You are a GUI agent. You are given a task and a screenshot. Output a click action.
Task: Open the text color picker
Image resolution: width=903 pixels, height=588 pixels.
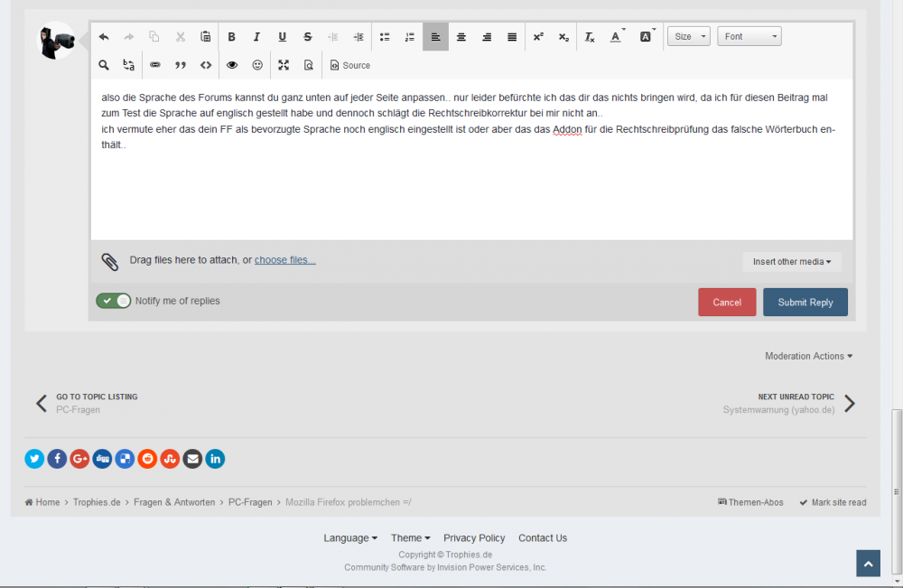tap(617, 37)
